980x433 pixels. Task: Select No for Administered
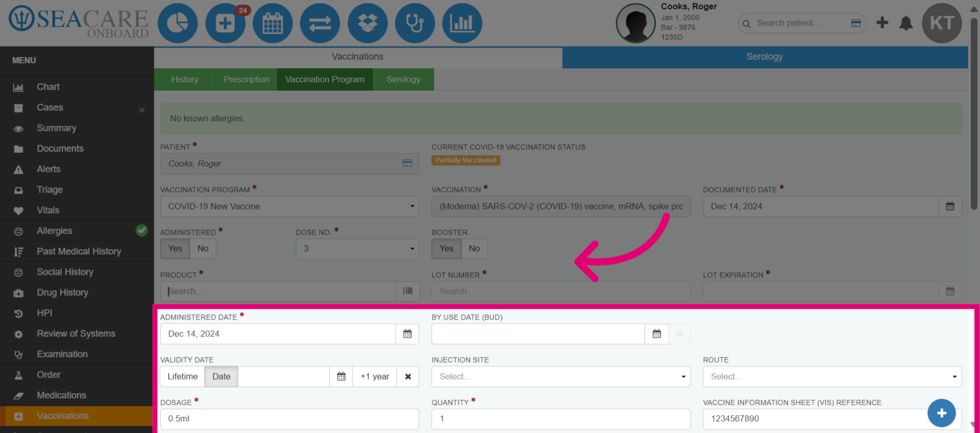[x=203, y=249]
